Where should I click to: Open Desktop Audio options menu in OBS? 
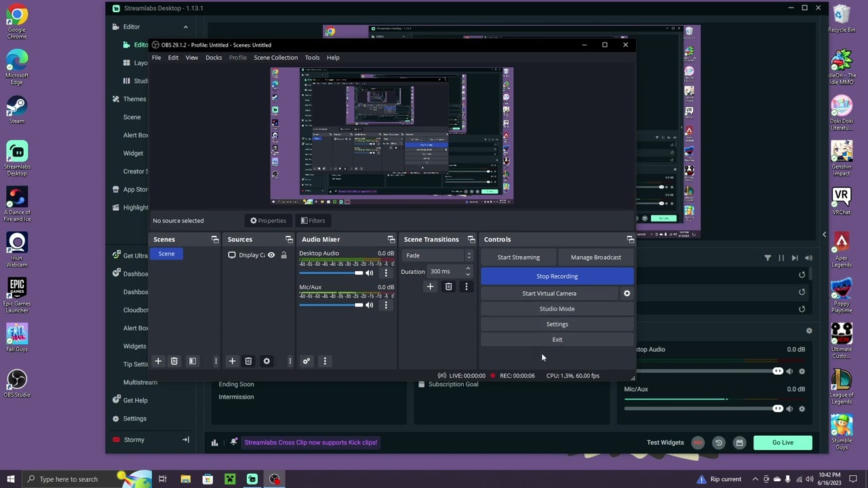pos(386,273)
